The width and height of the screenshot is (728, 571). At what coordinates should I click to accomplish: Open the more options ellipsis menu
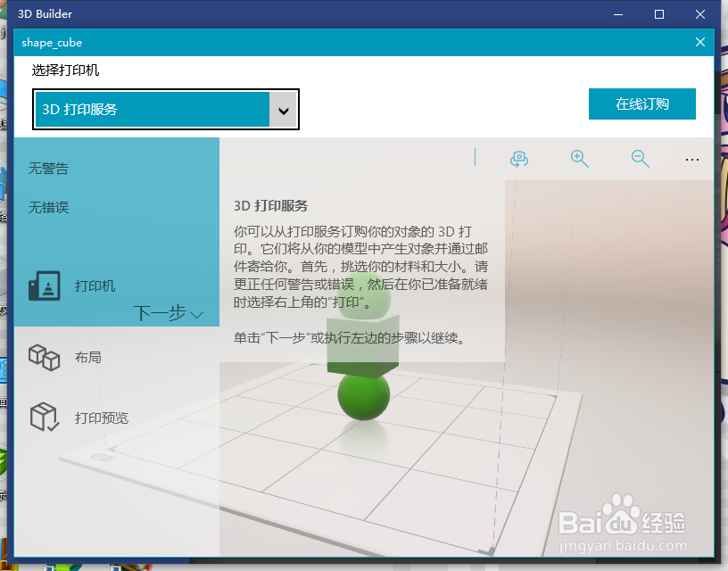click(x=691, y=160)
